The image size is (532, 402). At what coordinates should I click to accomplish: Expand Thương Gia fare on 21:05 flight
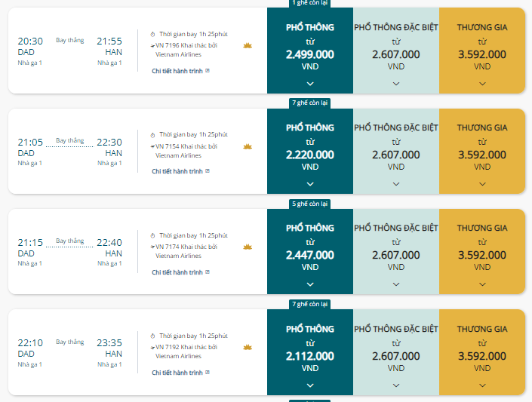tap(481, 184)
